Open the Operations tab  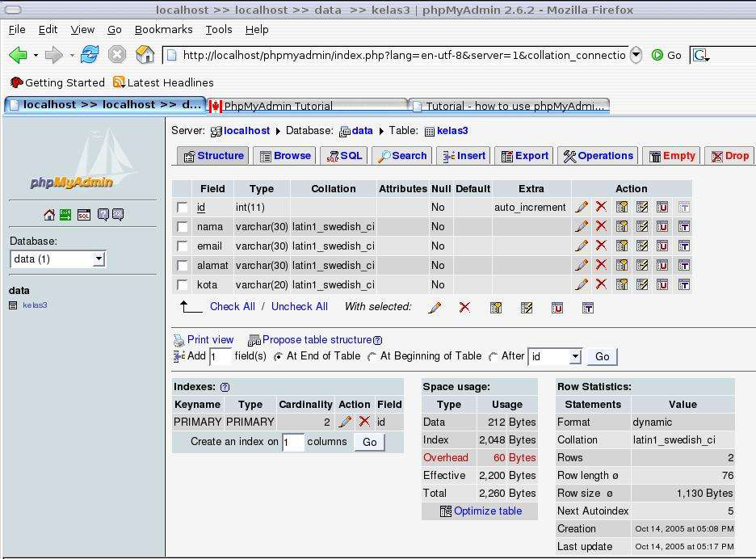tap(598, 156)
